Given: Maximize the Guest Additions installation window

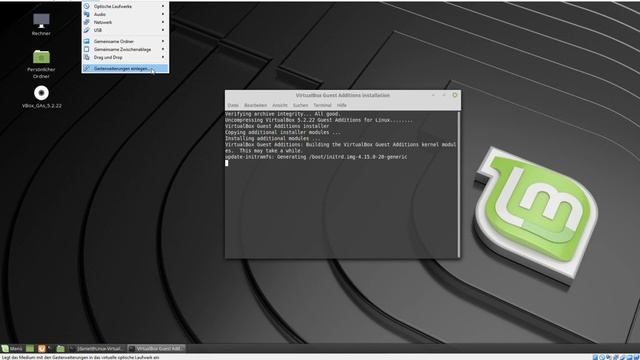Looking at the screenshot, I should coord(444,95).
